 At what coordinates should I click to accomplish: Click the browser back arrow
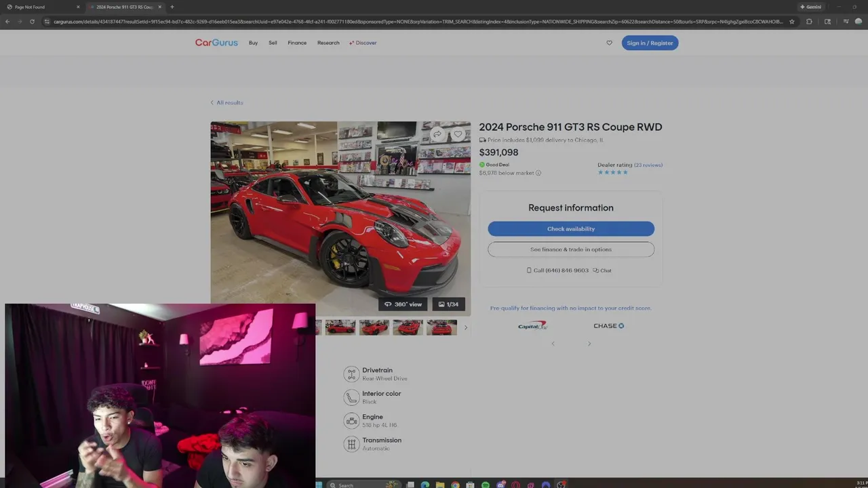click(x=7, y=22)
